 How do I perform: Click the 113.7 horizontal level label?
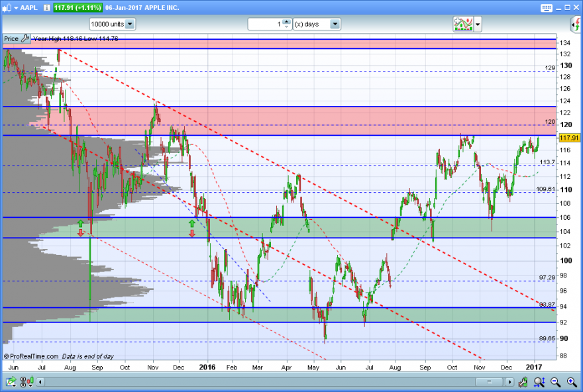click(547, 162)
